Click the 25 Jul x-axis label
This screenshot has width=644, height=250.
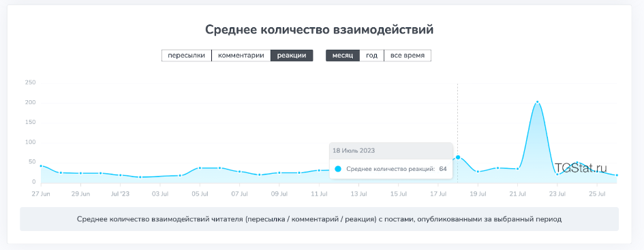(x=597, y=193)
